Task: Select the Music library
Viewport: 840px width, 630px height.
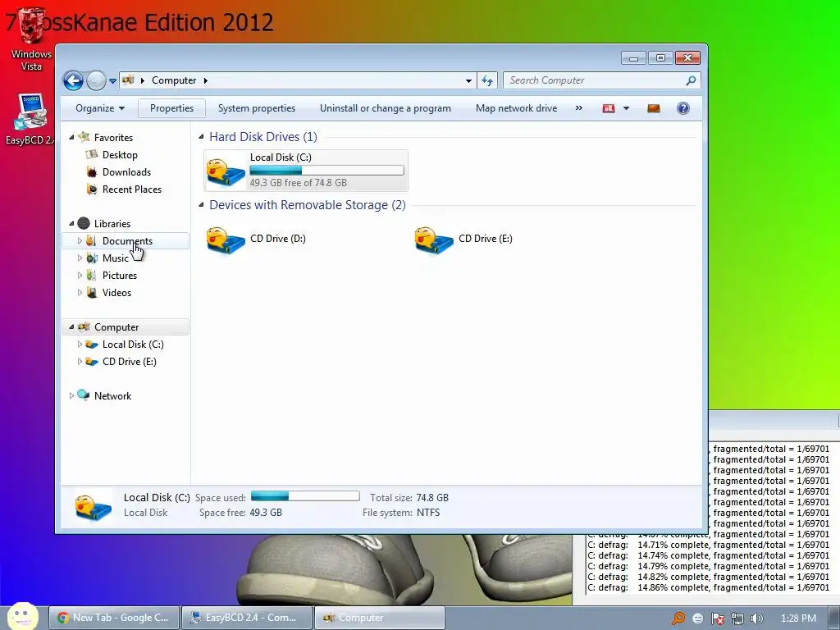Action: coord(115,258)
